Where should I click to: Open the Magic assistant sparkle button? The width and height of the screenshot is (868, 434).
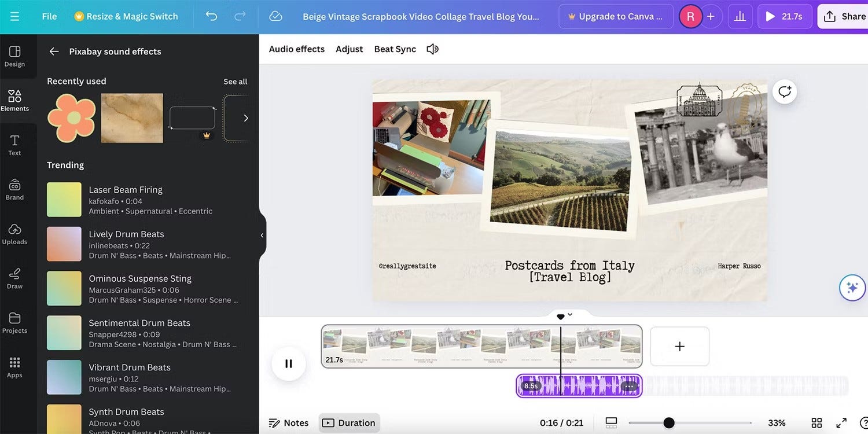[852, 288]
